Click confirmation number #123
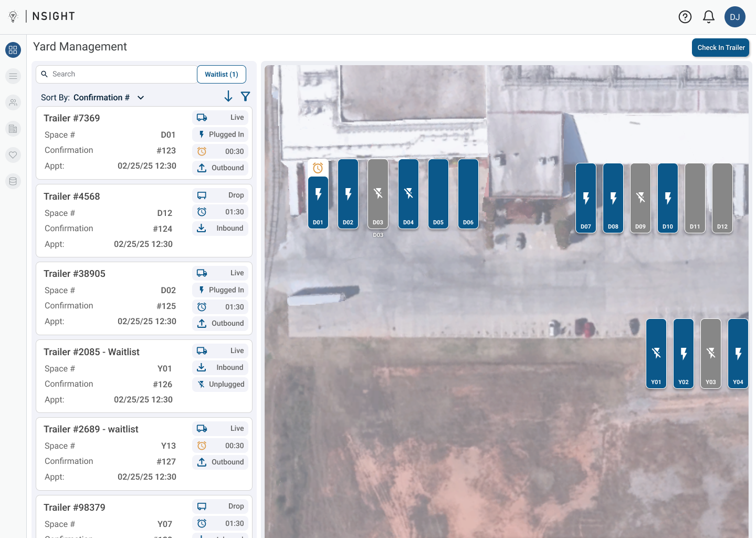Image resolution: width=756 pixels, height=538 pixels. 166,151
